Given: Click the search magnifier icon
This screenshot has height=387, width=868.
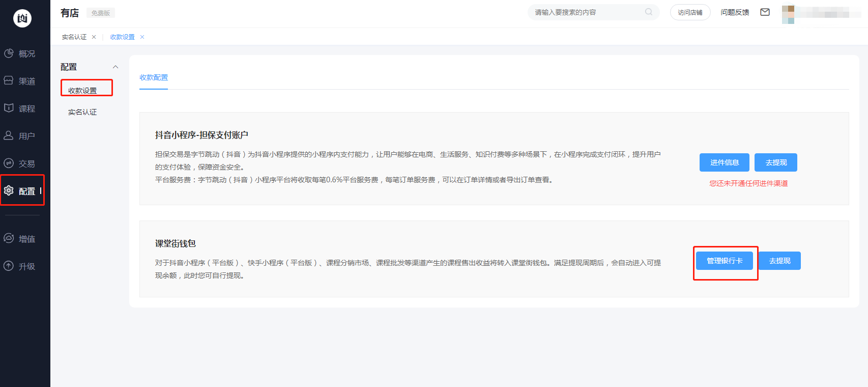Looking at the screenshot, I should tap(649, 12).
